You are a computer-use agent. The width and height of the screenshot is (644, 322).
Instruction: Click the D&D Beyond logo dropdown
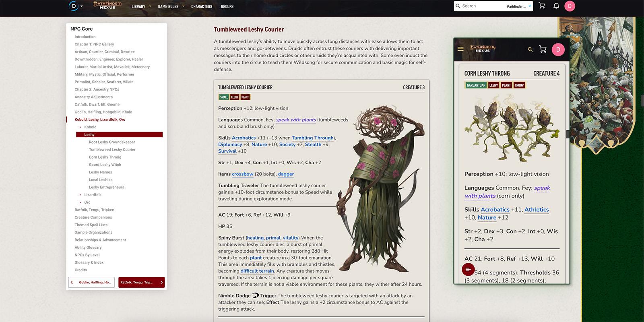pyautogui.click(x=76, y=6)
